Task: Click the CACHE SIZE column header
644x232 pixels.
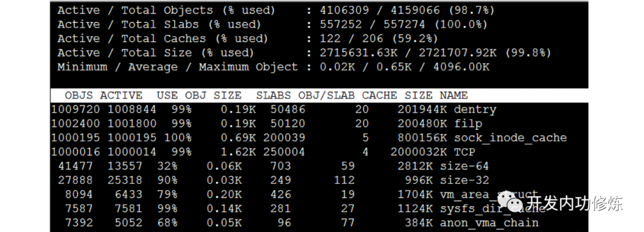Action: 397,95
